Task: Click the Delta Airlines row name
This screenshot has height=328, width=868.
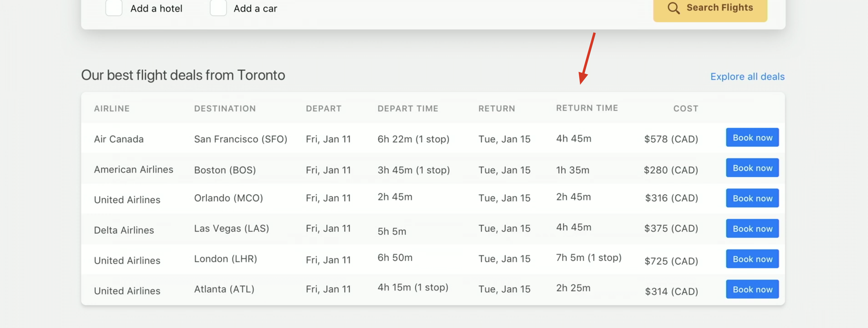Action: (124, 230)
